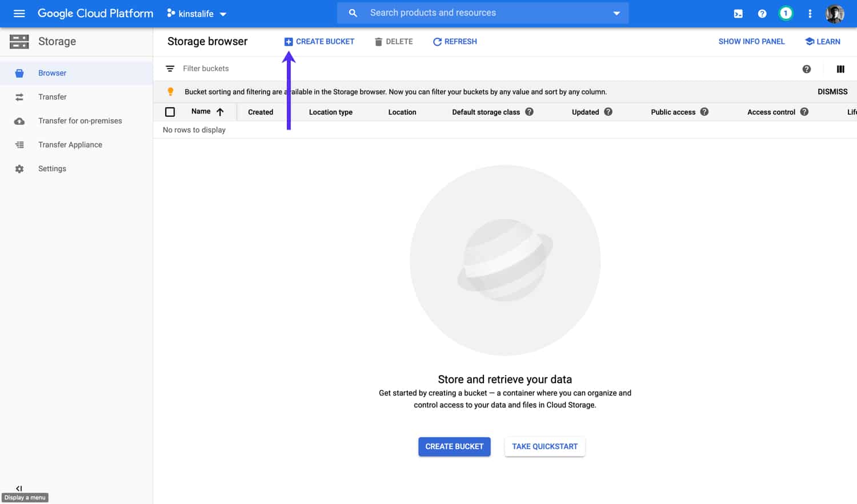Screen dimensions: 857x504
Task: Open the kinstalife project picker dropdown
Action: 197,13
